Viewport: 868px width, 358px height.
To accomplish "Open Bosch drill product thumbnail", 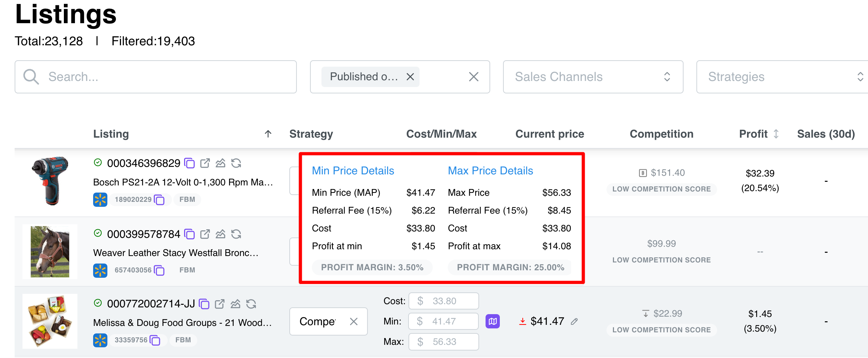I will (50, 181).
